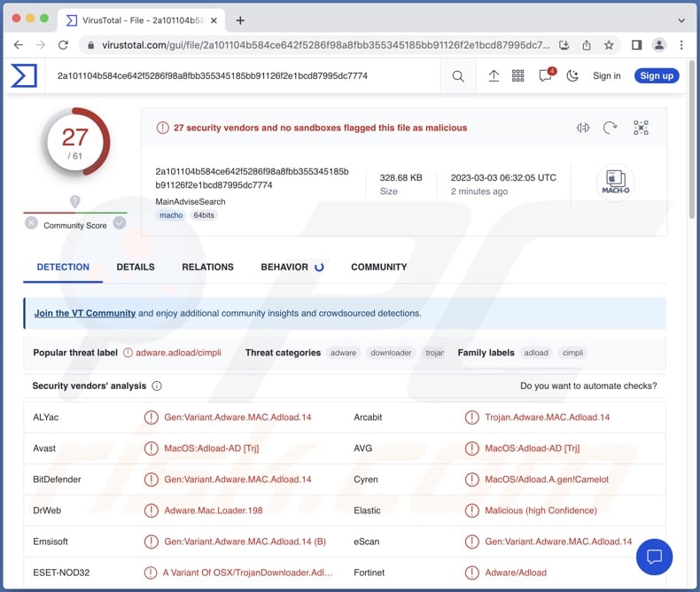Click the trojan threat category tag

point(435,353)
